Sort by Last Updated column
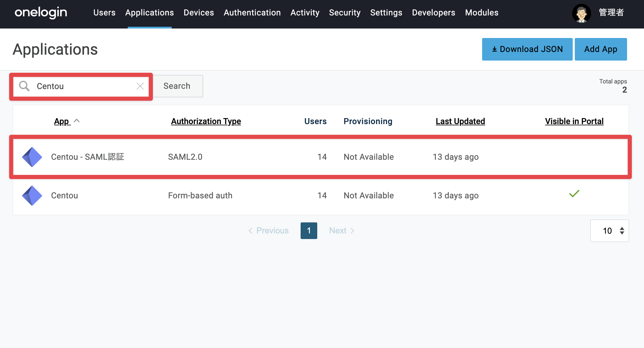This screenshot has height=348, width=644. tap(460, 121)
